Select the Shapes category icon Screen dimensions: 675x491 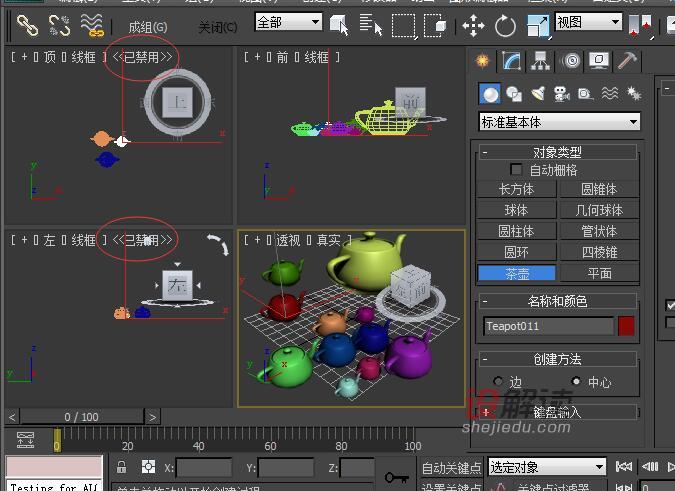pos(514,94)
